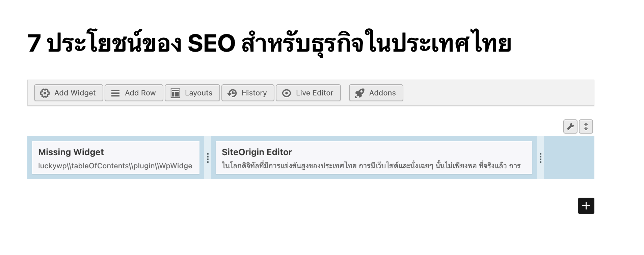
Task: Select the Missing Widget block
Action: (x=116, y=158)
